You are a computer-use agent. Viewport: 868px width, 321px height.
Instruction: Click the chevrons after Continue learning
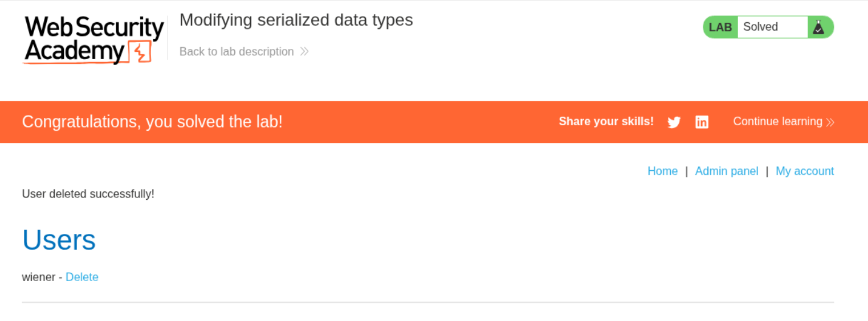pyautogui.click(x=830, y=122)
